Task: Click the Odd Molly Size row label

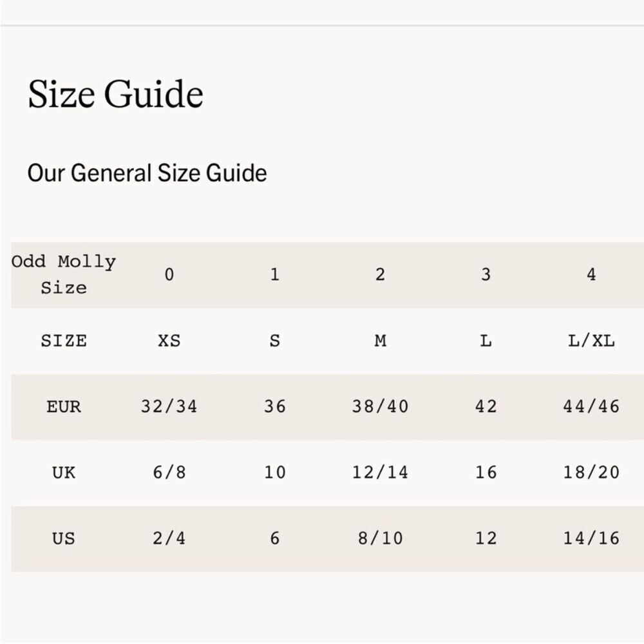Action: tap(64, 275)
